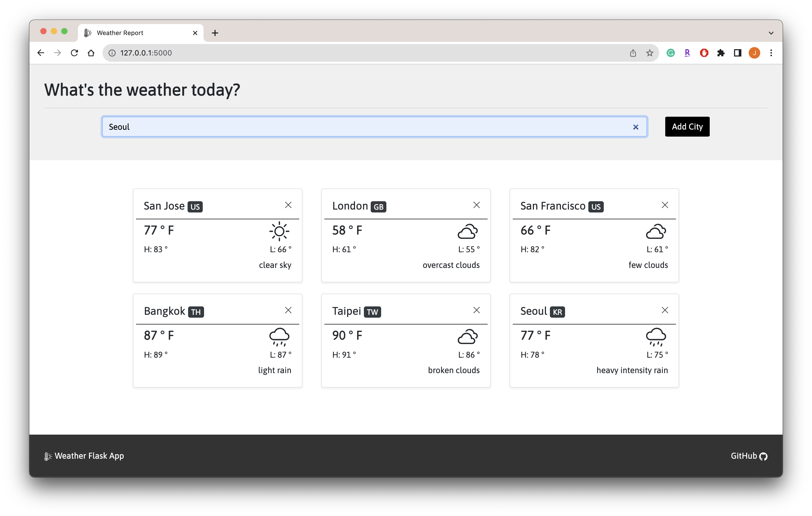The image size is (812, 516).
Task: Click the Weather Flask App icon in footer
Action: click(47, 455)
